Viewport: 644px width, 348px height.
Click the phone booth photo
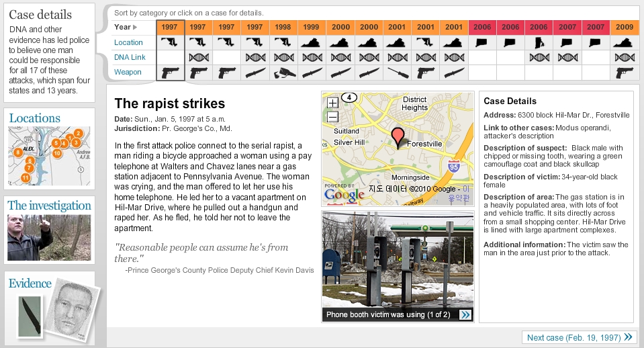click(x=398, y=260)
